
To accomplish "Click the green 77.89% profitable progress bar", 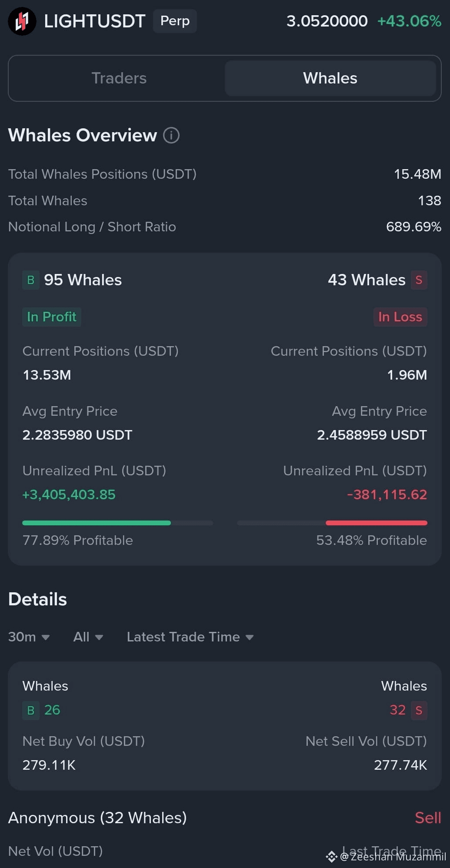I will [x=117, y=523].
